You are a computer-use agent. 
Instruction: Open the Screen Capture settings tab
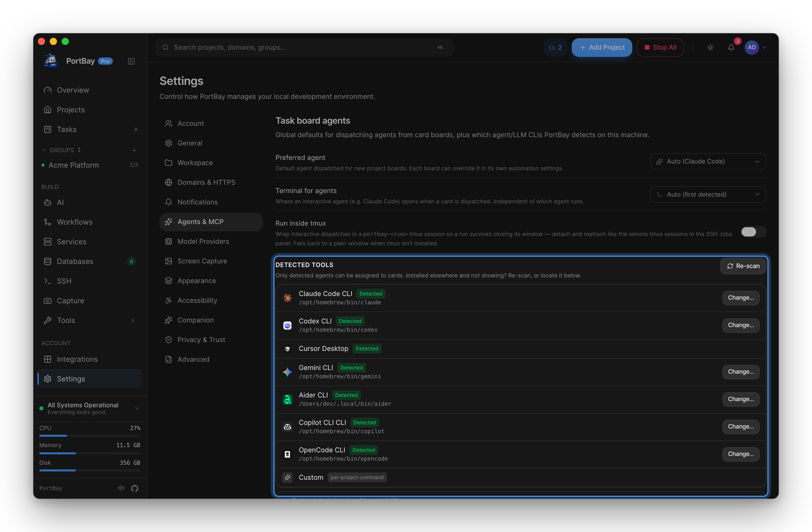pos(211,261)
